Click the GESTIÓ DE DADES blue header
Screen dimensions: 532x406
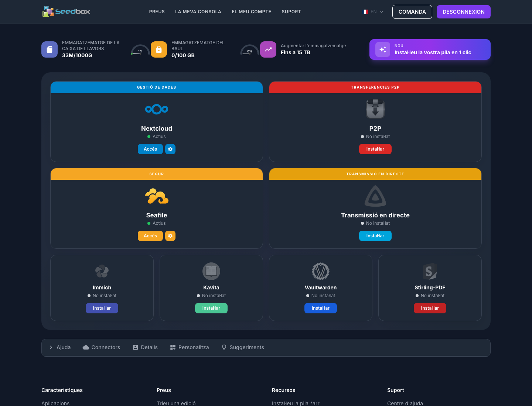coord(157,87)
